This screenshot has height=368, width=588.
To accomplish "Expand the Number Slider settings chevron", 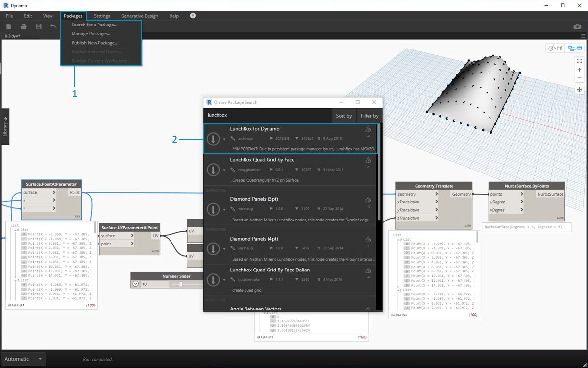I will tap(136, 284).
